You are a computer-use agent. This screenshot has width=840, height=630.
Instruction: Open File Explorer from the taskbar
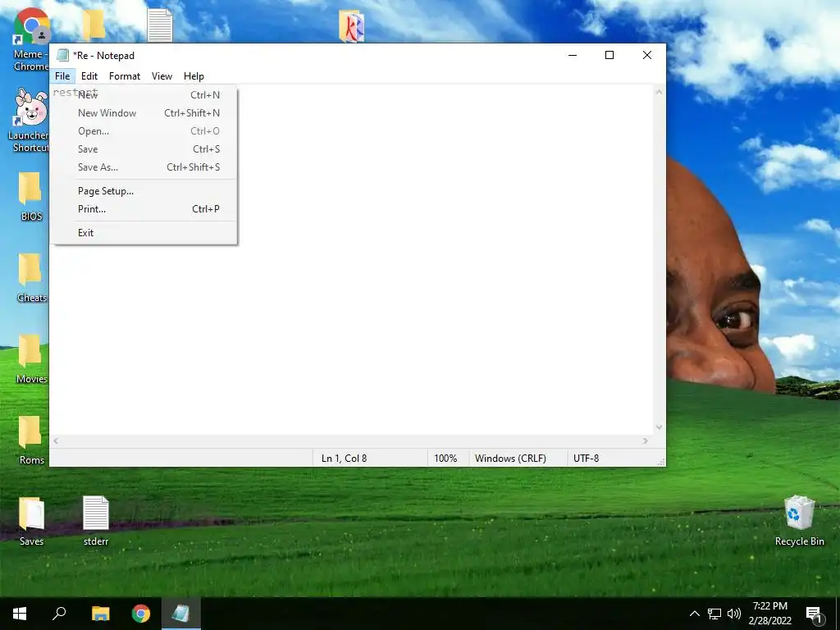pos(100,614)
